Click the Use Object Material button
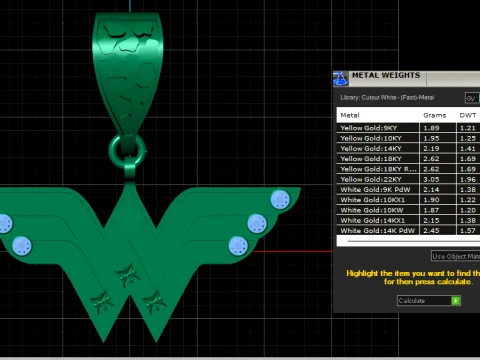This screenshot has height=360, width=480. click(x=456, y=256)
